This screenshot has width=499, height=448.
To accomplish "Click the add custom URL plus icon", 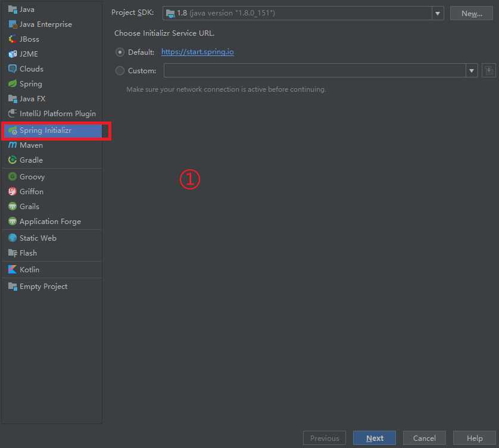I will click(489, 70).
